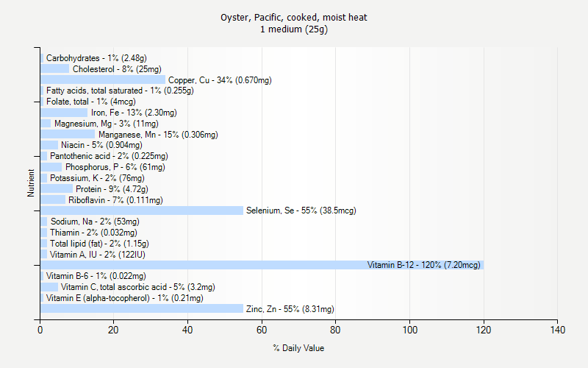Click the Fatty acids, total saturated label

[x=120, y=91]
